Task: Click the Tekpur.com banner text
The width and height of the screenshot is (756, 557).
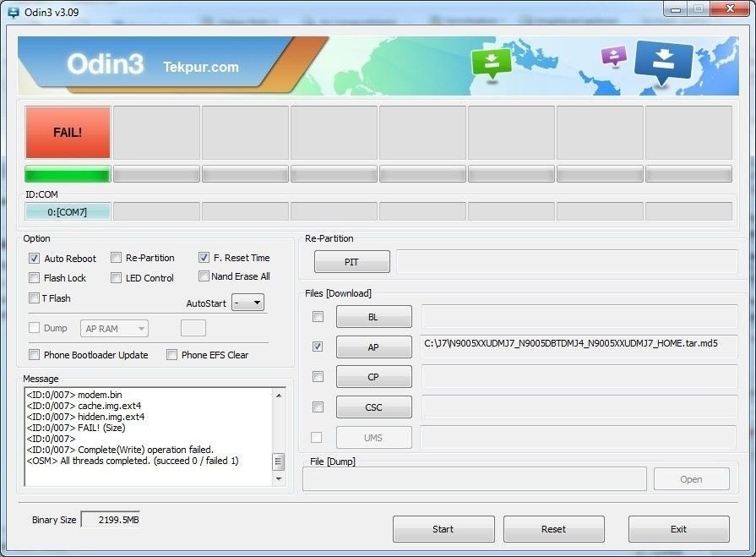Action: pyautogui.click(x=201, y=67)
